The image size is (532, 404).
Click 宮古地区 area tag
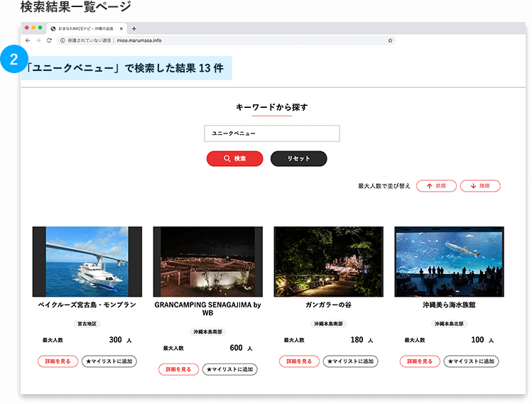coord(87,324)
